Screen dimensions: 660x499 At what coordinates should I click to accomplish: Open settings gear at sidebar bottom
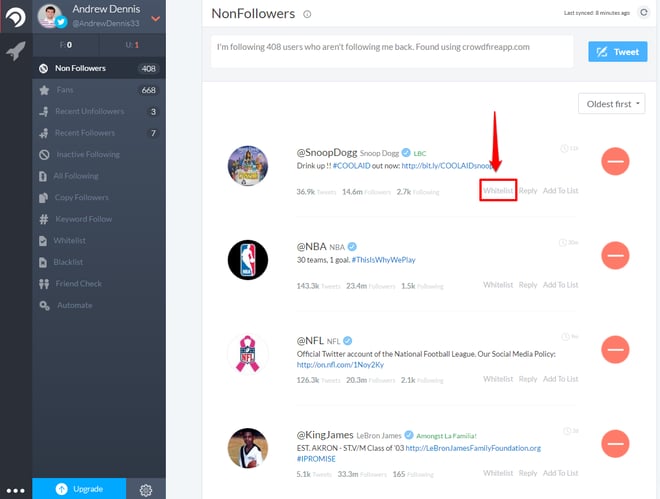(x=146, y=489)
